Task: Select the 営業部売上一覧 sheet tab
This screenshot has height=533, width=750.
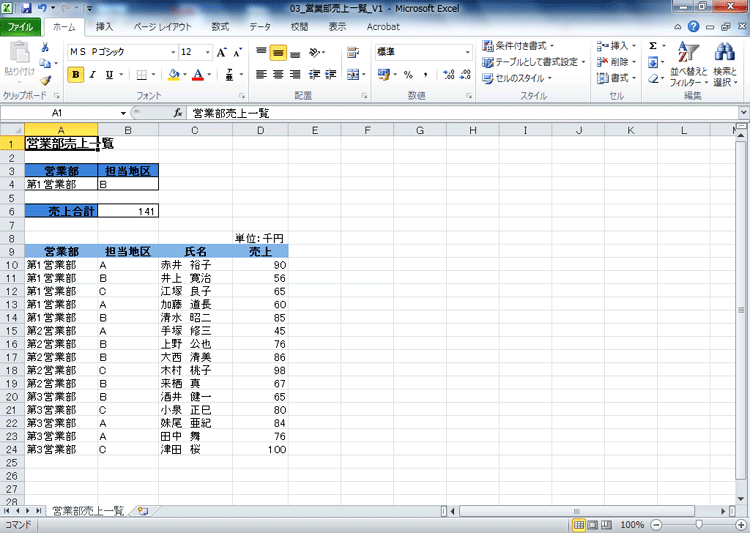Action: point(88,511)
